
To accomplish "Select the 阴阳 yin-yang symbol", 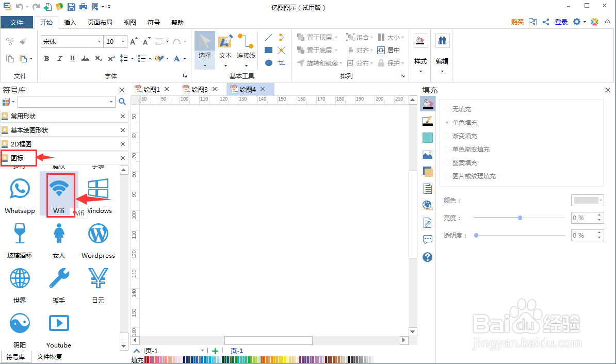I will pyautogui.click(x=20, y=323).
